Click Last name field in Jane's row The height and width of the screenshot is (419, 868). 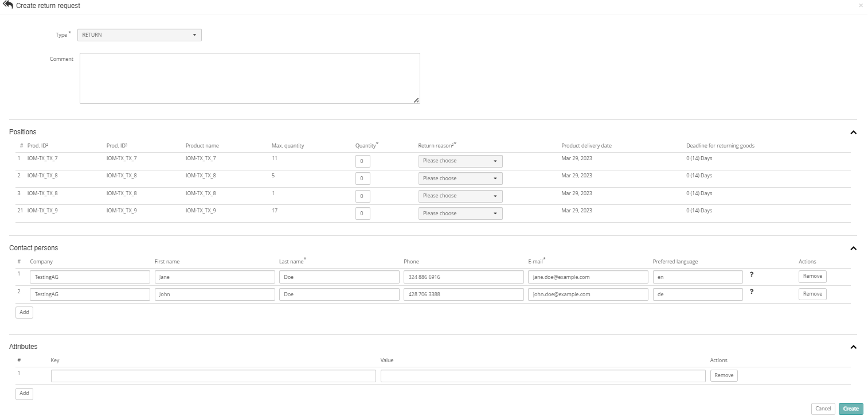(x=339, y=277)
